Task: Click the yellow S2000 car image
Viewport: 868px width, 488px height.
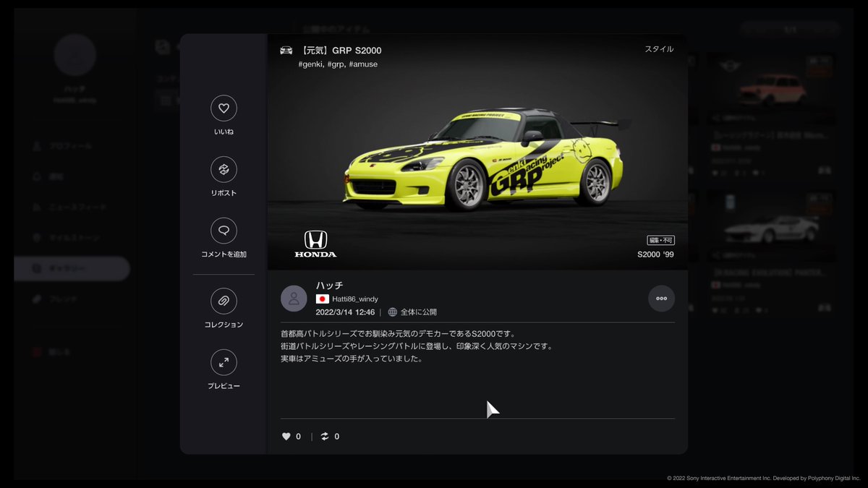Action: tap(482, 160)
